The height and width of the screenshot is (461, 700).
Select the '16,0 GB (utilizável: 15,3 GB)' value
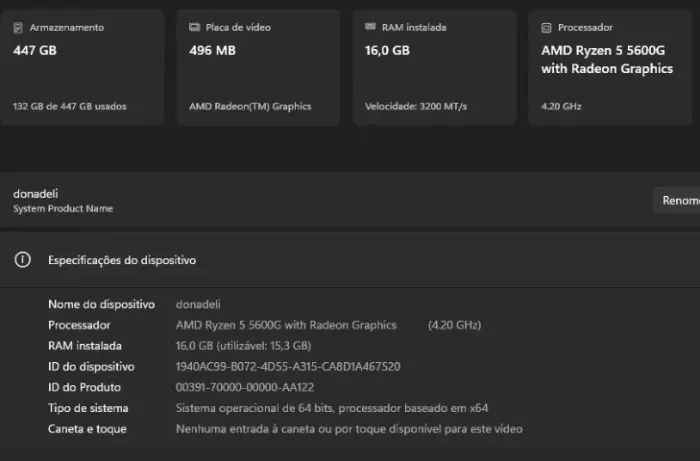pos(243,346)
